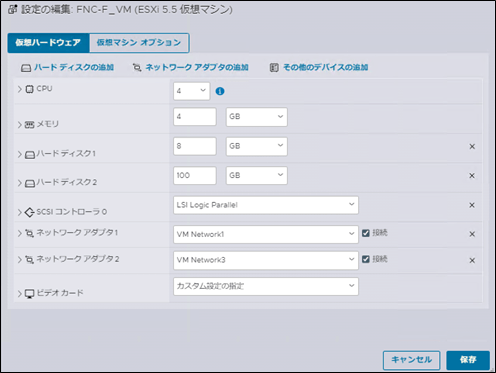Toggle 接続 checkbox for ネットワーク アダプタ2
The height and width of the screenshot is (373, 496).
pos(366,259)
